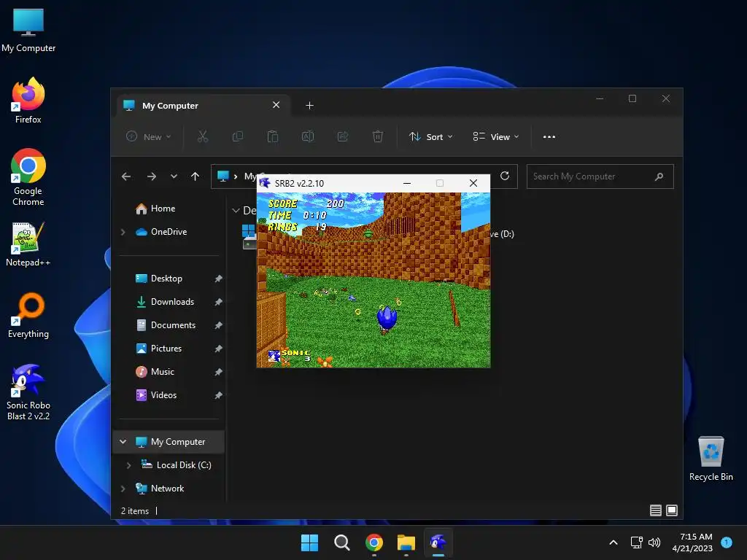Expand Local Disk (C:) tree node

[x=128, y=465]
